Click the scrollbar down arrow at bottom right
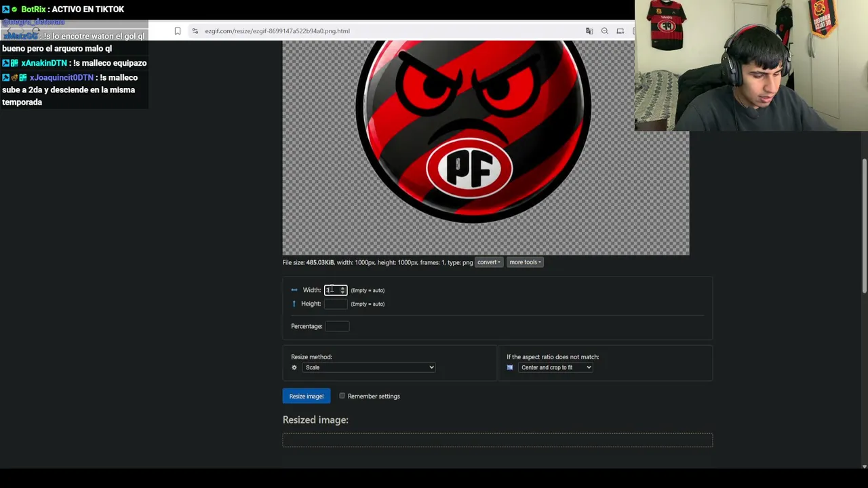The height and width of the screenshot is (488, 868). click(x=864, y=466)
